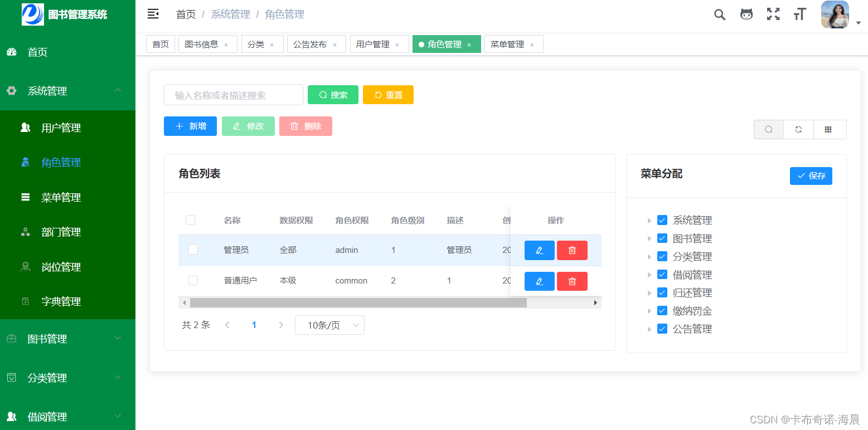The height and width of the screenshot is (430, 868).
Task: Click the delete trash icon for 普通用户 row
Action: coord(572,281)
